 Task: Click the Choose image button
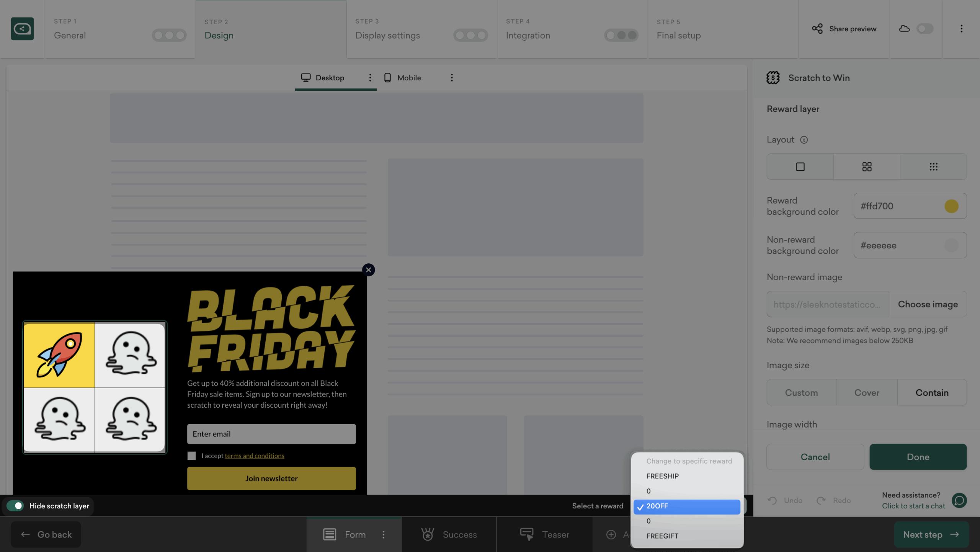[x=928, y=304]
